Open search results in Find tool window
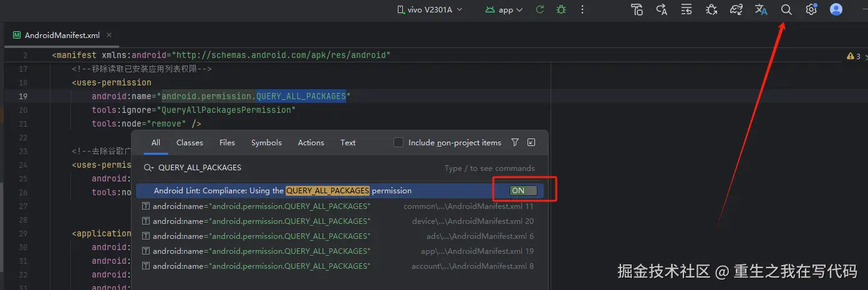 [x=531, y=143]
